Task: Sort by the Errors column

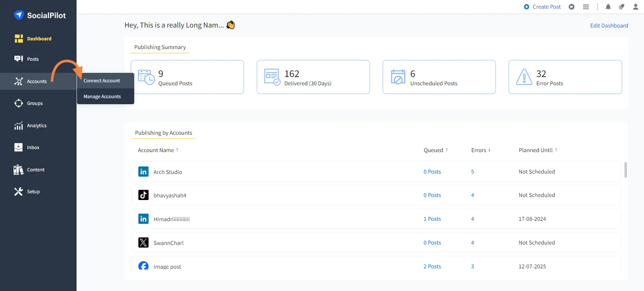Action: tap(481, 150)
